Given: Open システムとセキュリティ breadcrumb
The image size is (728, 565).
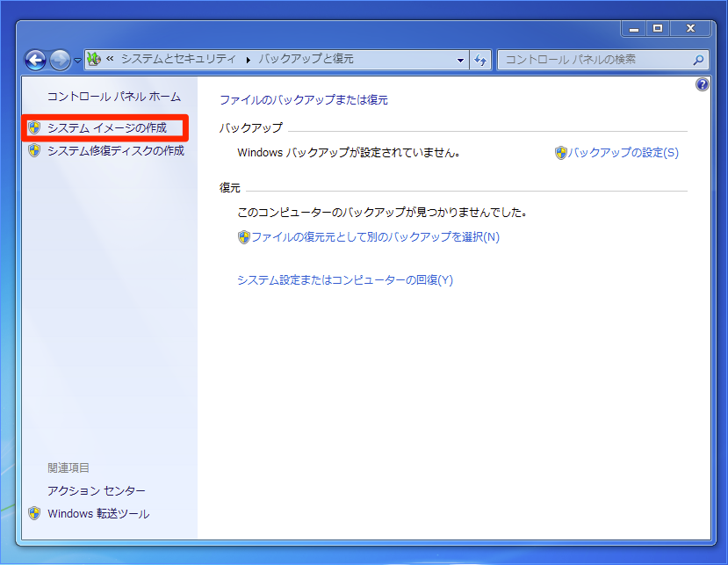Looking at the screenshot, I should click(179, 59).
